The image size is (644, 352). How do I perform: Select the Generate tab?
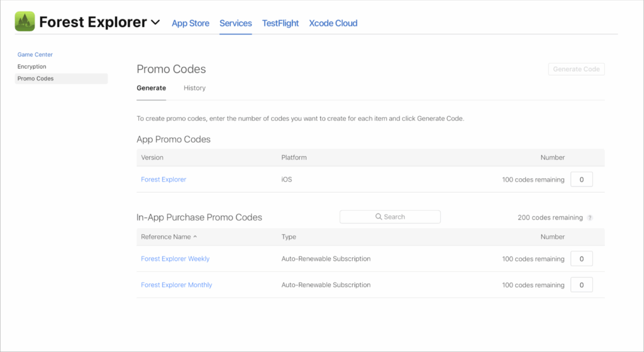click(x=151, y=88)
